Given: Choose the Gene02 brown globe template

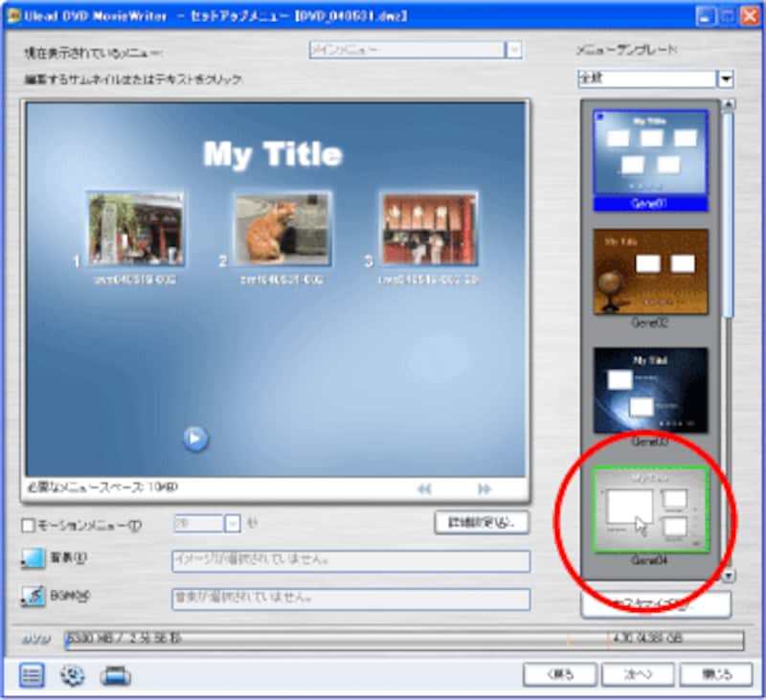Looking at the screenshot, I should pos(650,271).
